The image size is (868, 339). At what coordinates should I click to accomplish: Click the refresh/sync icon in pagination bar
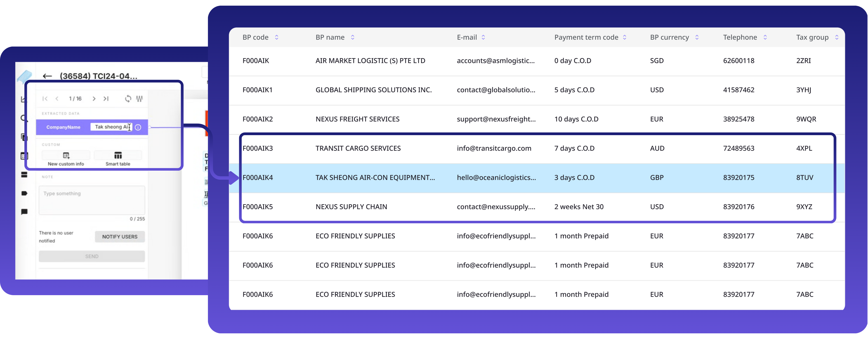pyautogui.click(x=128, y=99)
